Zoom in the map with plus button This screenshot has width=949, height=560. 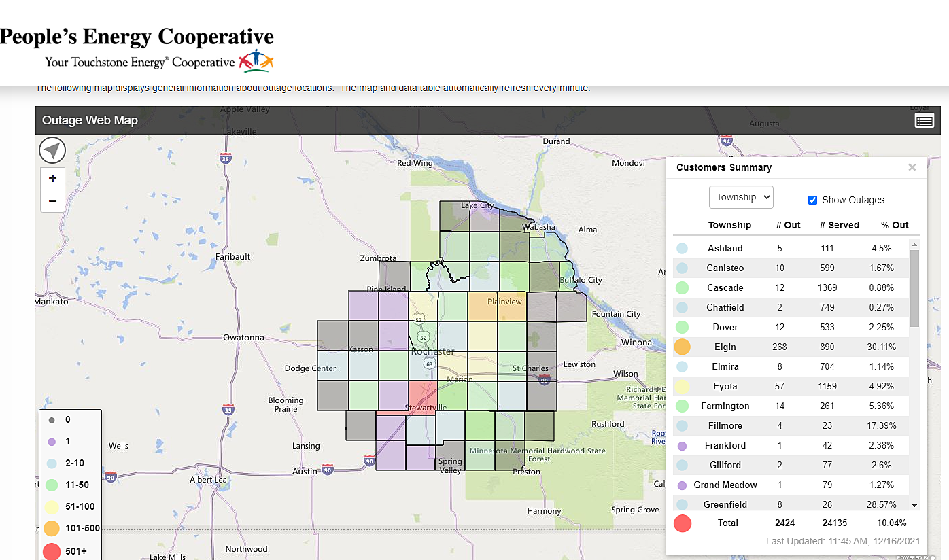(x=52, y=179)
